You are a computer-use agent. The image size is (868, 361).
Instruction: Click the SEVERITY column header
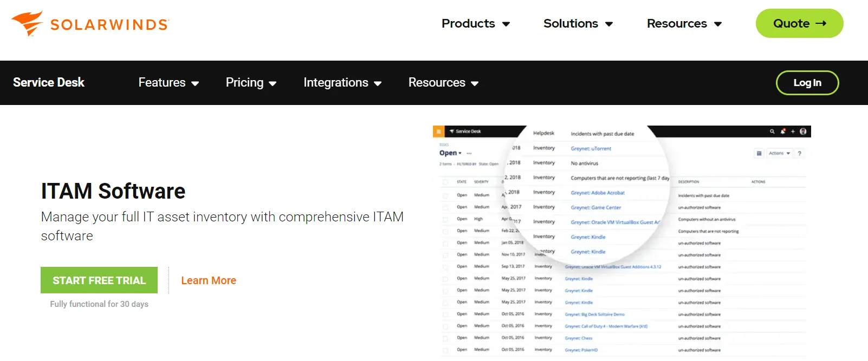481,182
